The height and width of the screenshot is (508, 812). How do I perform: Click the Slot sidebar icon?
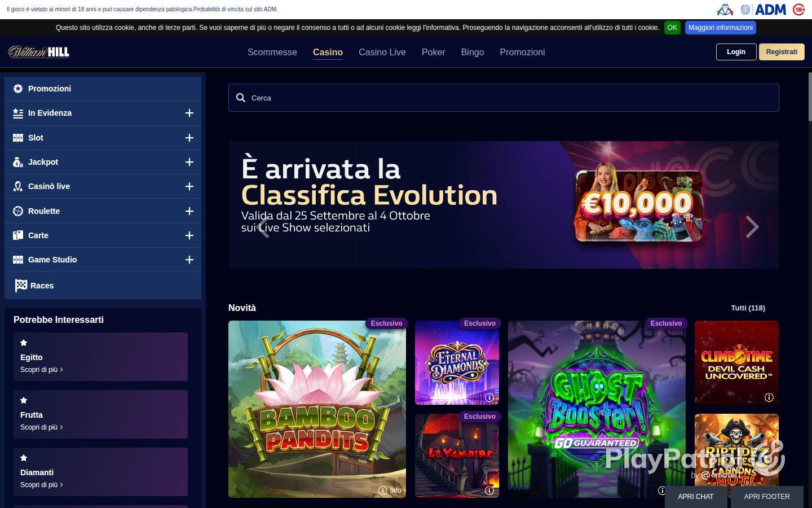coord(18,138)
